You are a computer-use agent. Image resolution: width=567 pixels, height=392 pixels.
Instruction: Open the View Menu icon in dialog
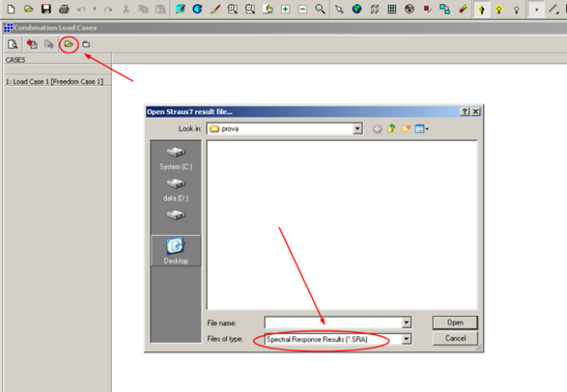(x=422, y=129)
